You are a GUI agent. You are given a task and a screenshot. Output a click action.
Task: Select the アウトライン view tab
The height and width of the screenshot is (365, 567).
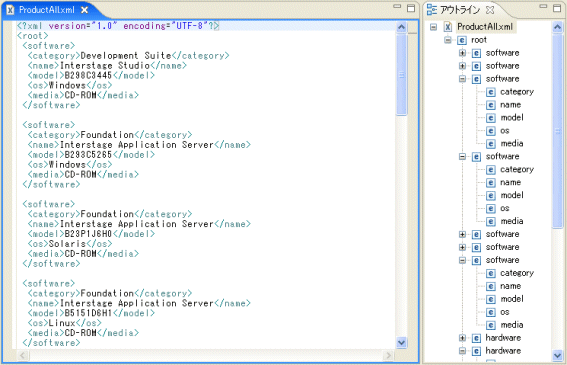(460, 9)
